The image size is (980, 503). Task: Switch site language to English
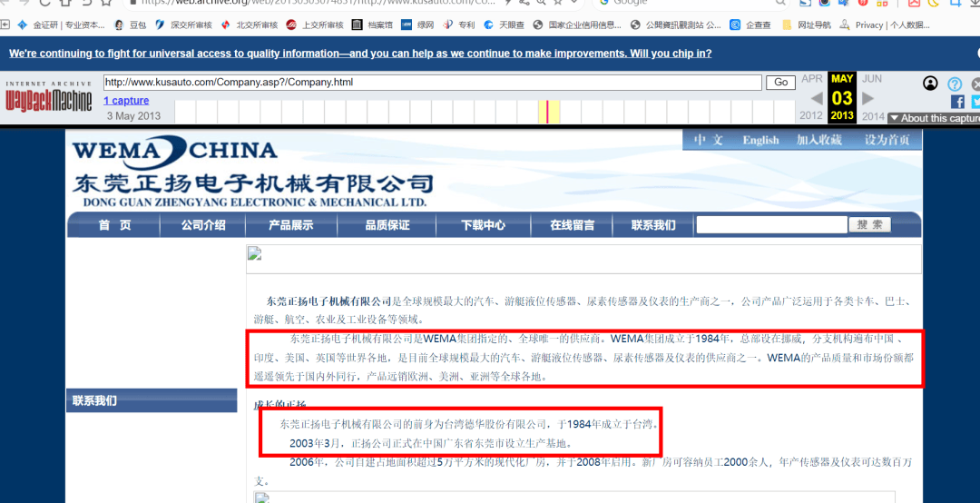click(760, 140)
